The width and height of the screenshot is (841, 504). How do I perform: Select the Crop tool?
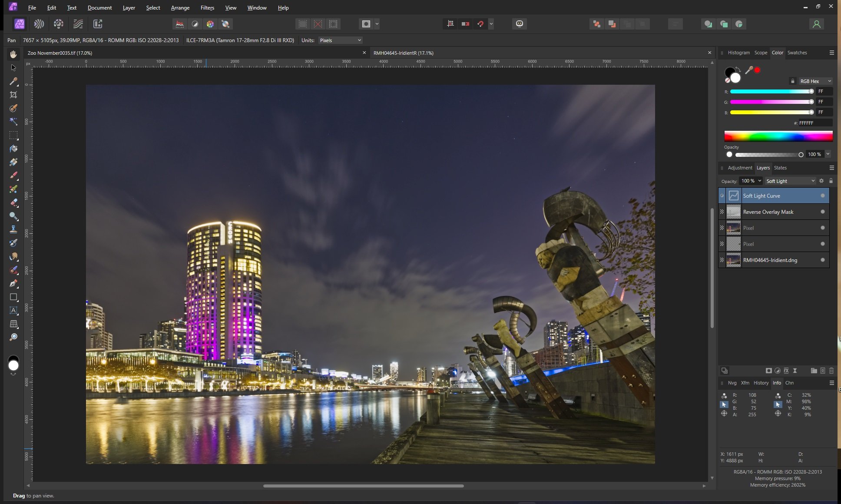pyautogui.click(x=13, y=95)
